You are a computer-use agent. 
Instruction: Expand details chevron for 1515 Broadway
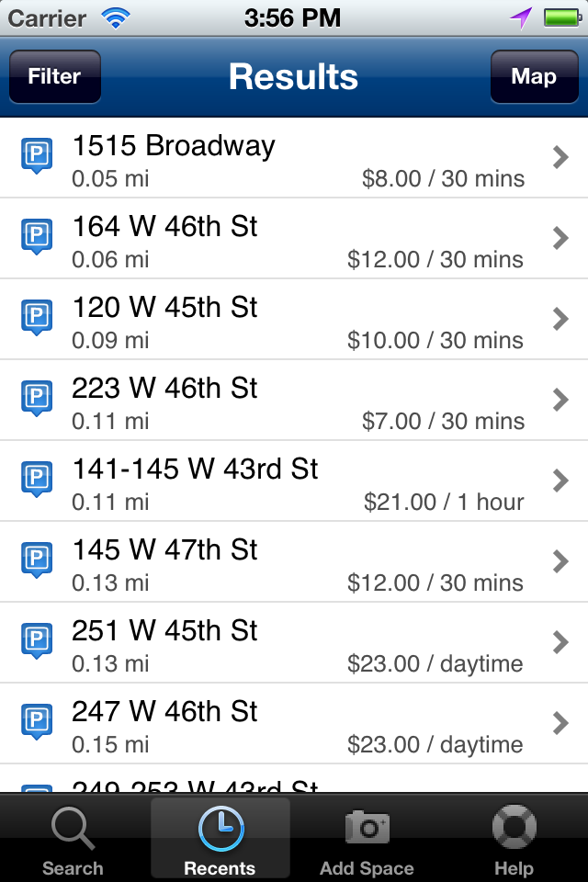560,157
